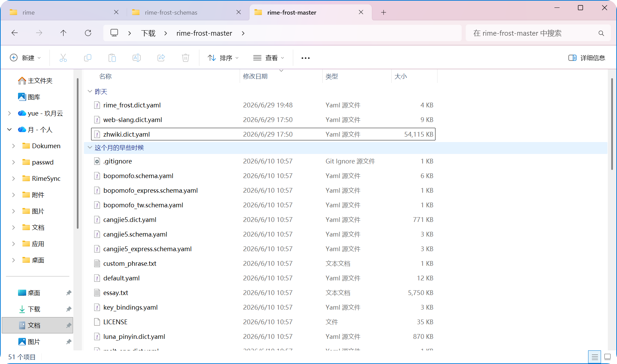This screenshot has width=617, height=364.
Task: Click the Share icon in toolbar
Action: [x=161, y=58]
